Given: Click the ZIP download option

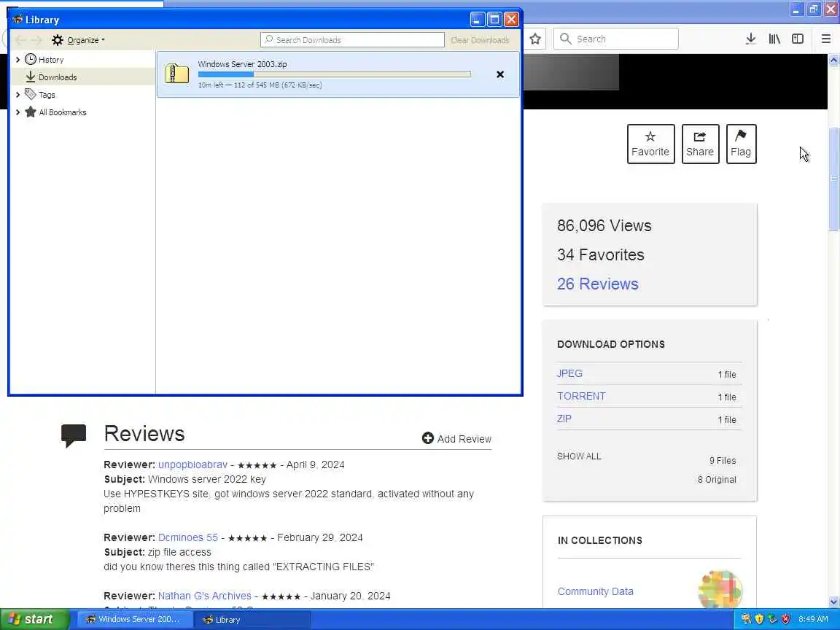Looking at the screenshot, I should tap(564, 419).
